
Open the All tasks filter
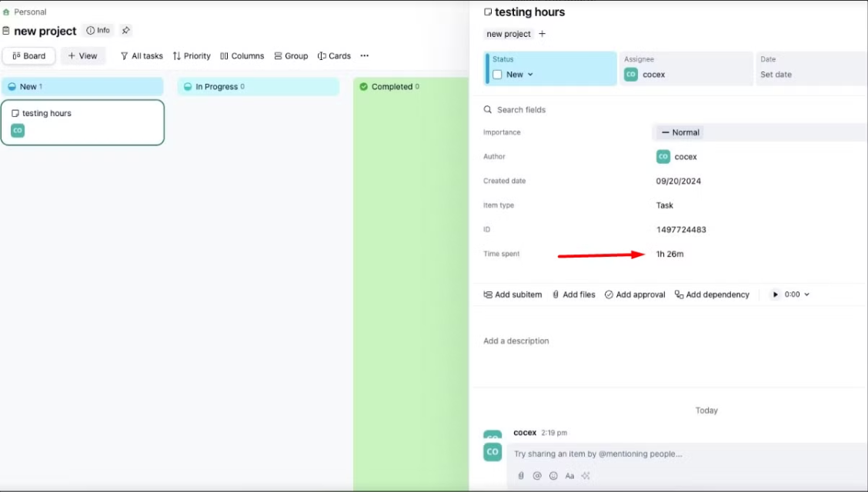[x=142, y=56]
